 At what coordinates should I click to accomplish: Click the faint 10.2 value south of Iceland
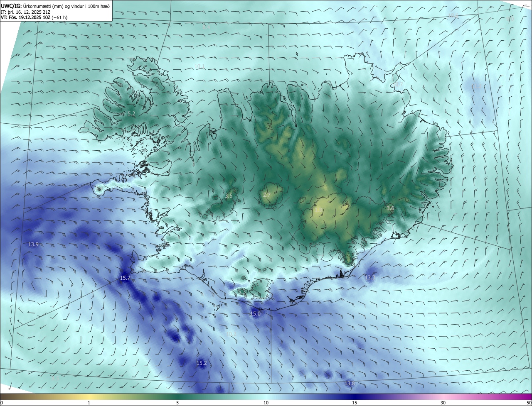click(231, 333)
